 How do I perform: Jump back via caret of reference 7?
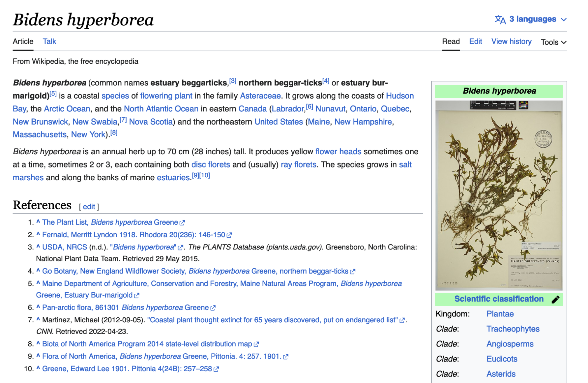[x=38, y=320]
